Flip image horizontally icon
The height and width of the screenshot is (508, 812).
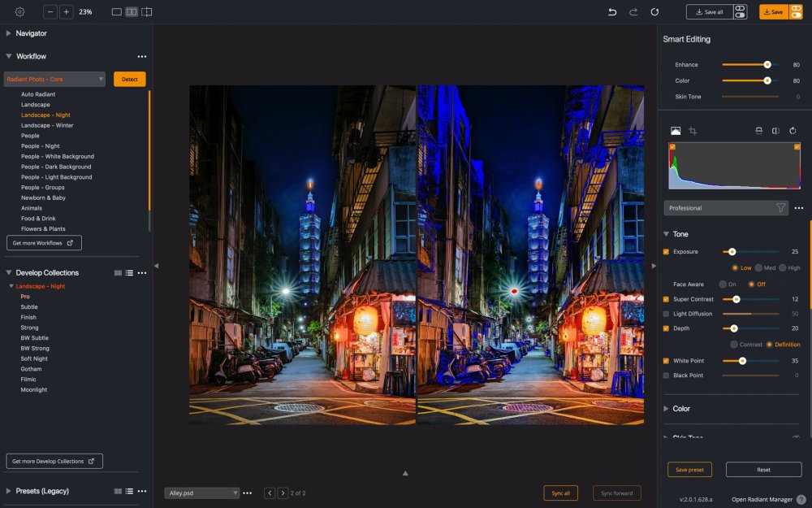(775, 131)
